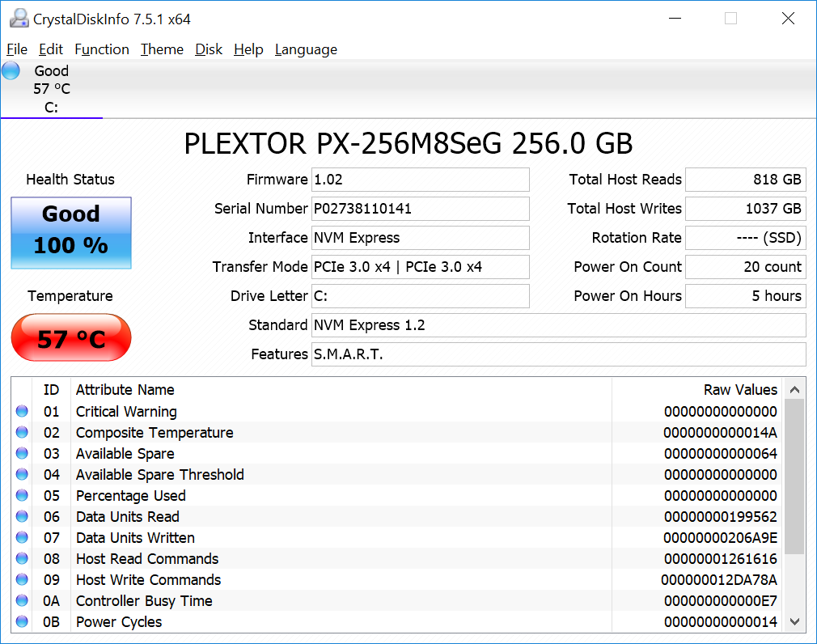Select the blue status orb for drive C:

[x=11, y=70]
